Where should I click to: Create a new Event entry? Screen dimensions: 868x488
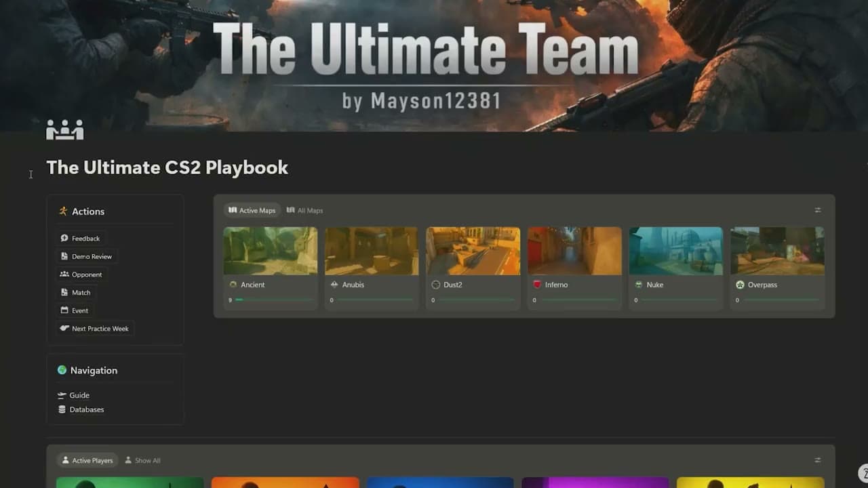(x=75, y=310)
